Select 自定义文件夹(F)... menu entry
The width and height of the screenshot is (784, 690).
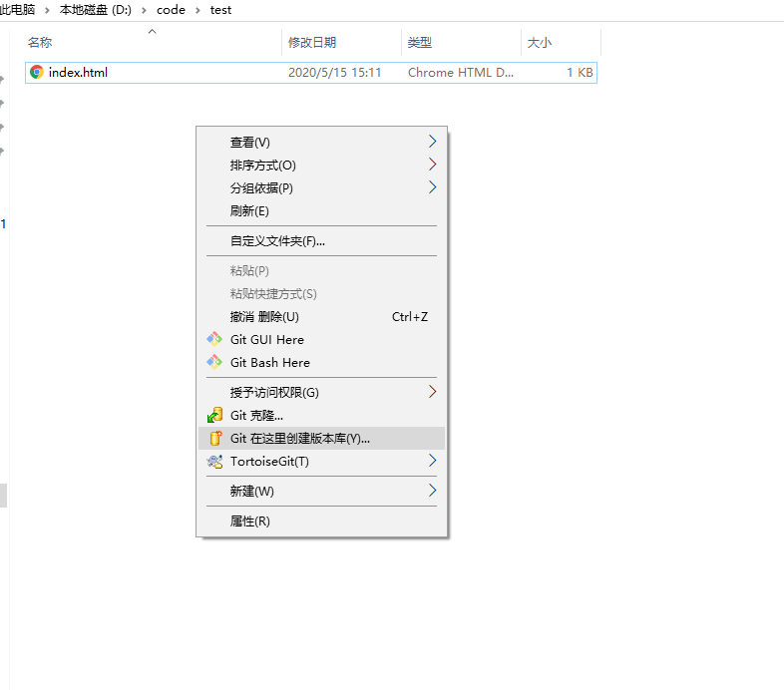click(x=321, y=241)
